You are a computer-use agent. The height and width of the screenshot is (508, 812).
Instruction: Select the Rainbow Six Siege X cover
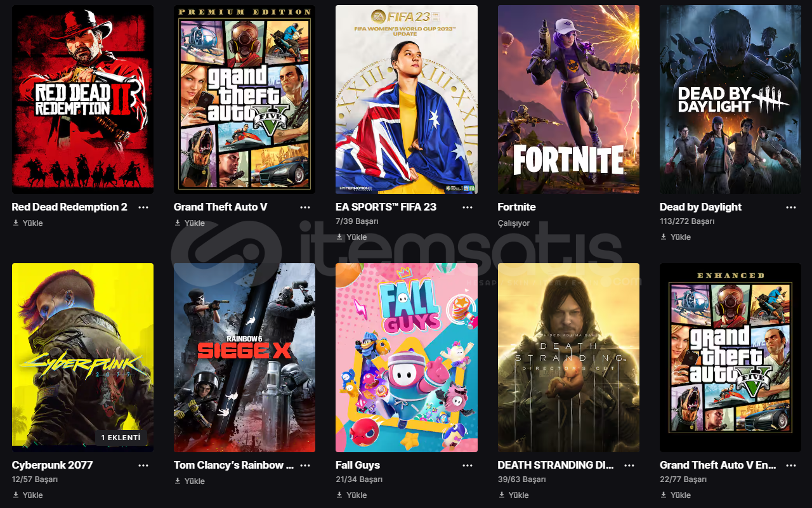coord(244,358)
